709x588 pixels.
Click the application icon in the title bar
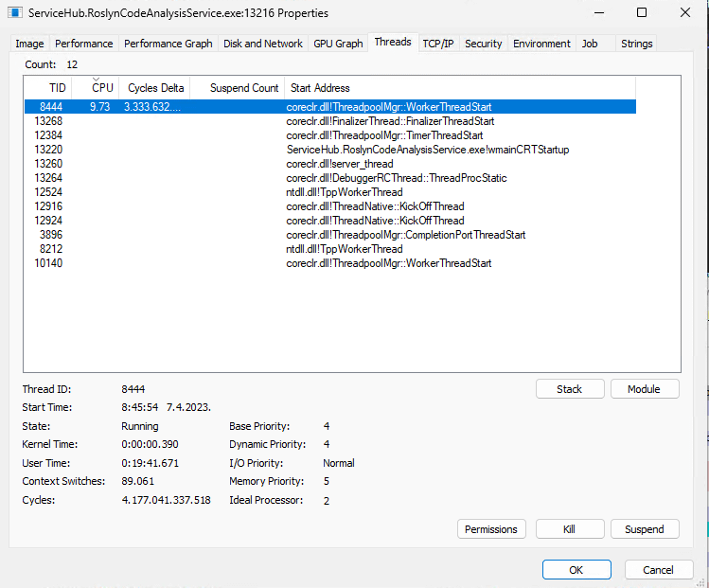coord(16,13)
